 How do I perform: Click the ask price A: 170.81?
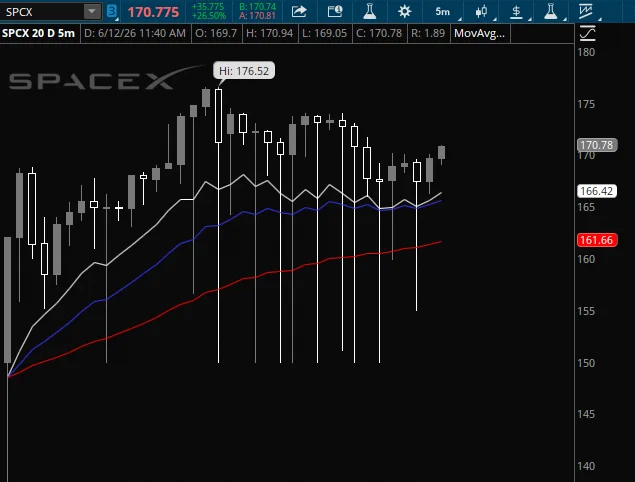click(258, 16)
